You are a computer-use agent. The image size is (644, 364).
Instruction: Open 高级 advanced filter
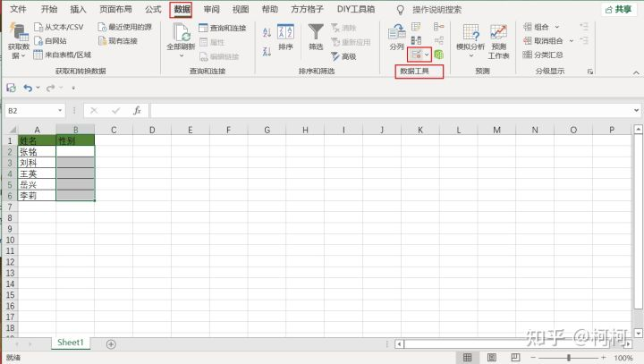coord(343,56)
